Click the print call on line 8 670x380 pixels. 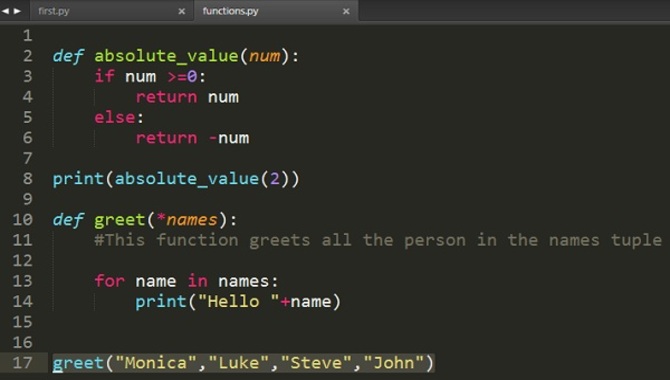click(78, 179)
